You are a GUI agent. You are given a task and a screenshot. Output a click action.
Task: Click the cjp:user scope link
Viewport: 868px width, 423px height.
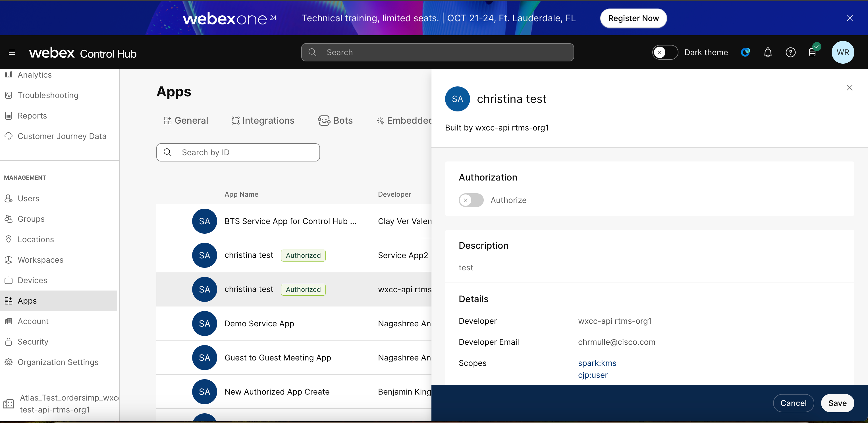(x=593, y=375)
